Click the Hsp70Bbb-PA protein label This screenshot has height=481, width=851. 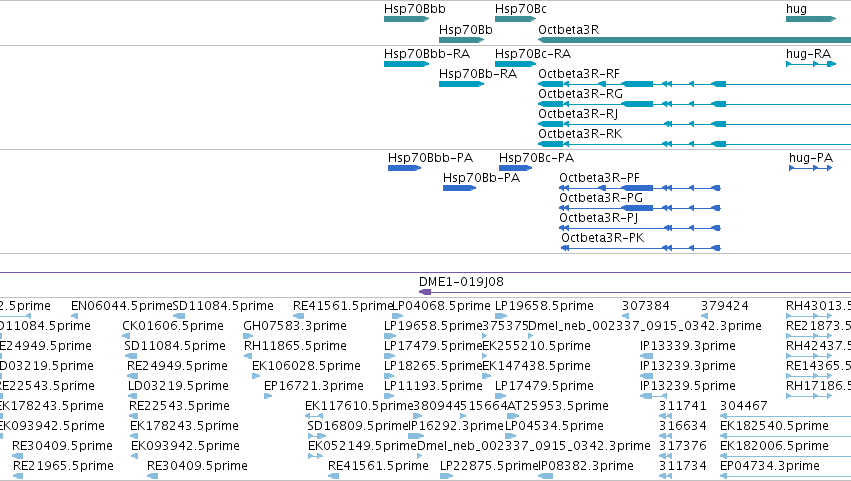point(430,158)
